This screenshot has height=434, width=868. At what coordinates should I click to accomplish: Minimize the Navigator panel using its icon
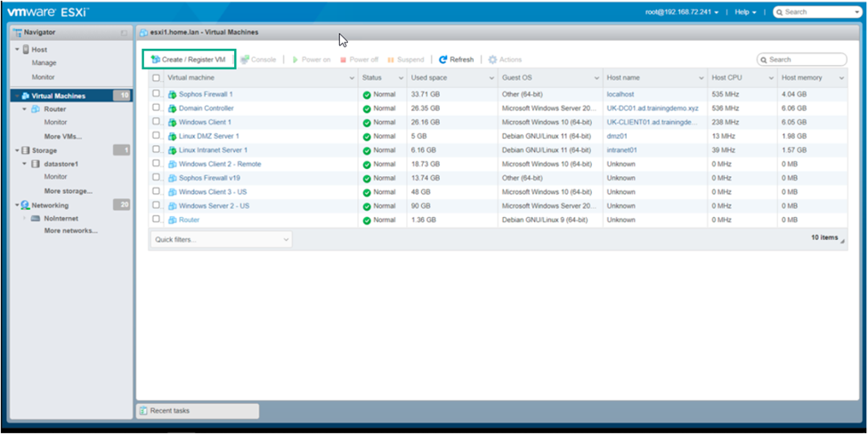click(124, 33)
